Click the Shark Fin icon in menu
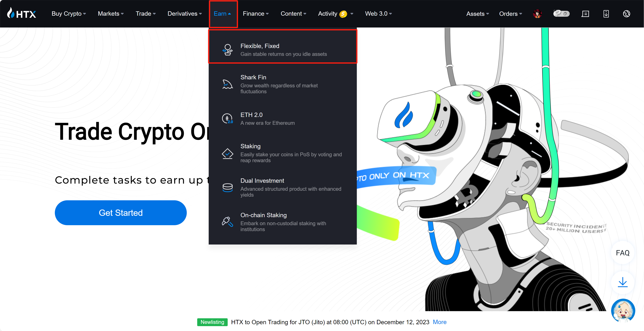Viewport: 644px width, 331px height. coord(227,84)
